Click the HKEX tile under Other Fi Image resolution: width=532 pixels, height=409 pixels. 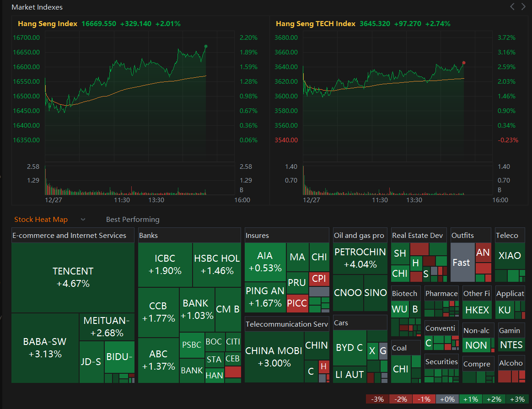pyautogui.click(x=477, y=310)
